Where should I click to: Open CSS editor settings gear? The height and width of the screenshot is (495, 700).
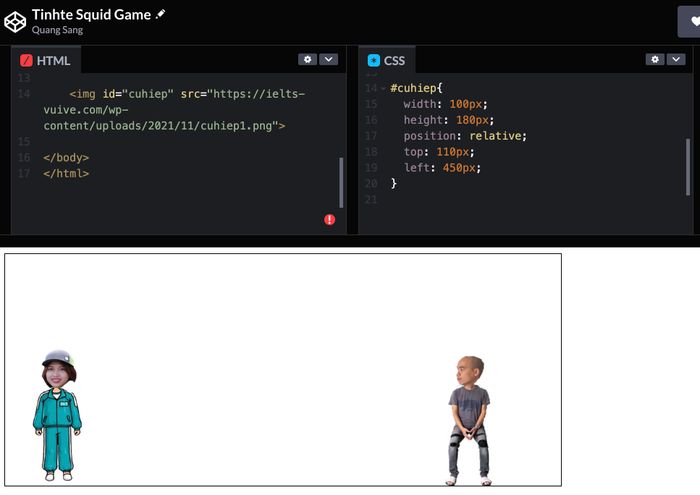point(655,60)
